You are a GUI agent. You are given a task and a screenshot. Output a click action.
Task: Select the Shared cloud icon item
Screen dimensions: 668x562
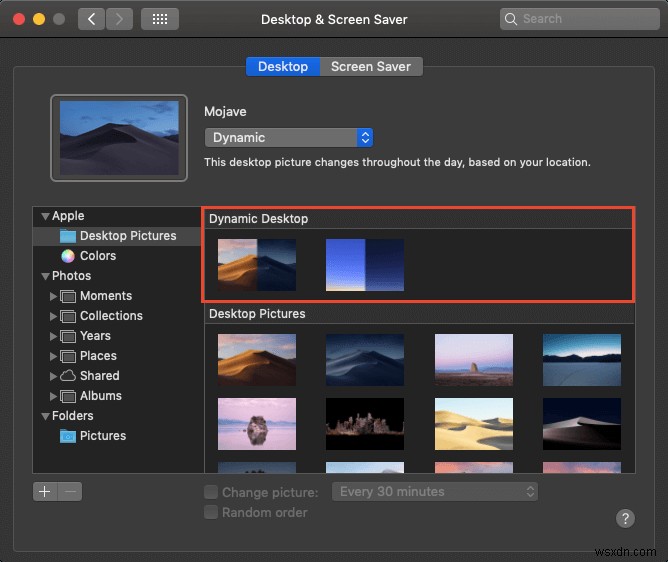click(x=68, y=376)
